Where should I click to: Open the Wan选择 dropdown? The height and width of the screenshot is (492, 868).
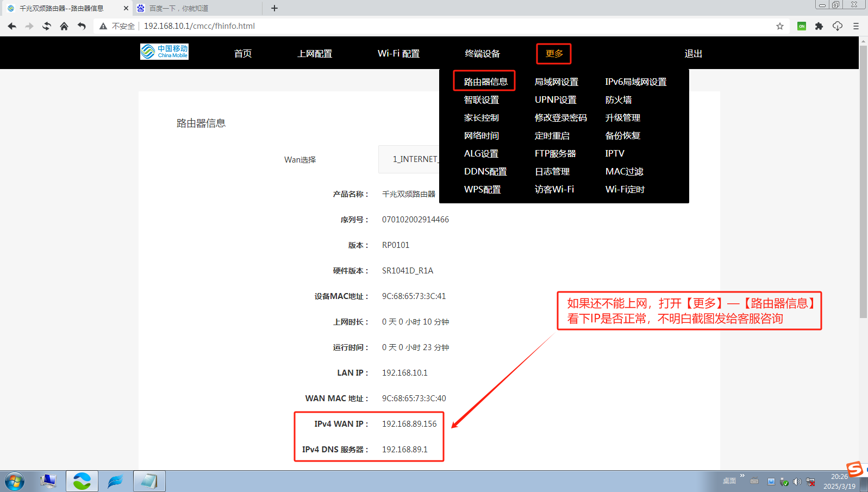click(x=409, y=159)
